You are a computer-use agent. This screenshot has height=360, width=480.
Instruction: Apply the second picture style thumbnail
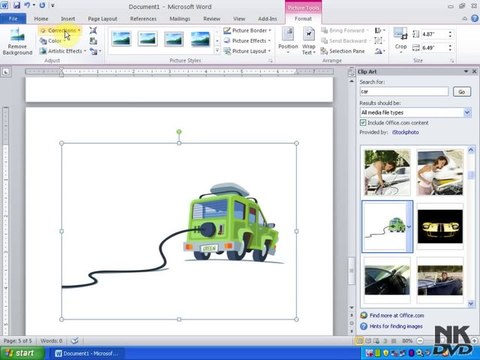[x=147, y=39]
